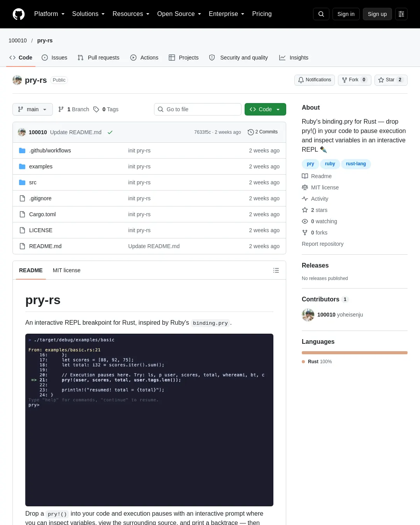Click the terminal screenshot in README
Viewport: 420px width, 525px height.
point(149,420)
